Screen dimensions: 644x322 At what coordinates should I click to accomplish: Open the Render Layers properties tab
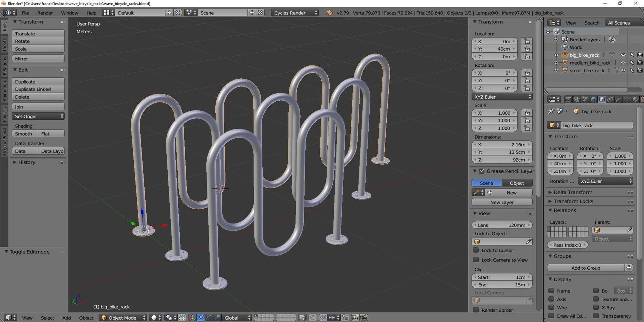(577, 99)
